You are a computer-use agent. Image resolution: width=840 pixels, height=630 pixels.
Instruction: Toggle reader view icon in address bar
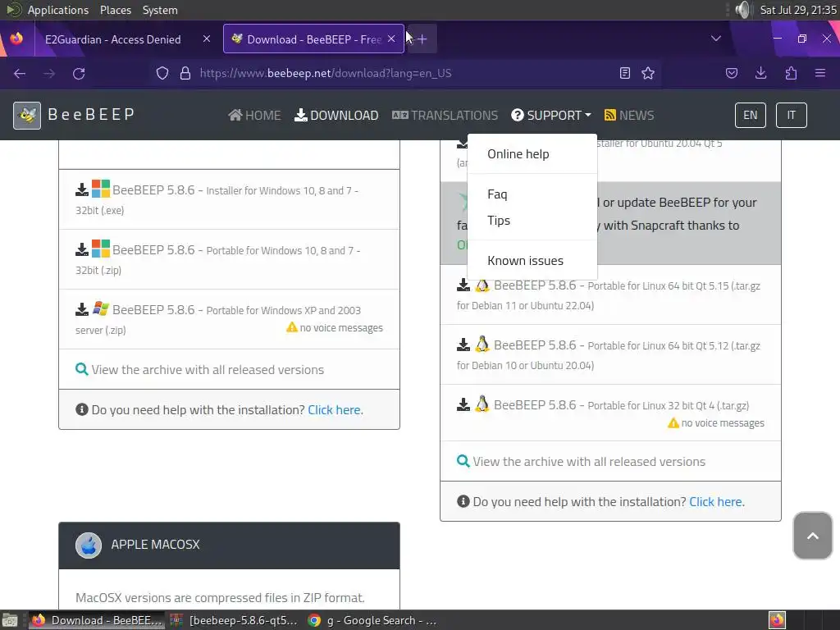[624, 73]
